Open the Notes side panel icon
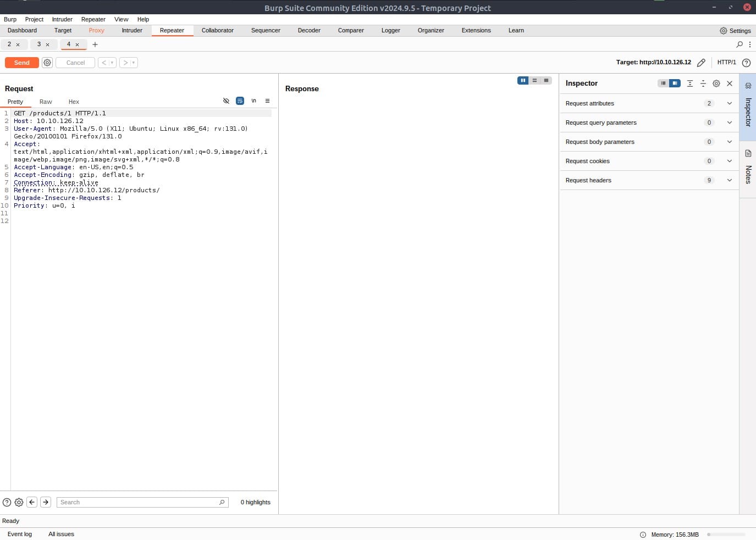The image size is (756, 540). (748, 154)
